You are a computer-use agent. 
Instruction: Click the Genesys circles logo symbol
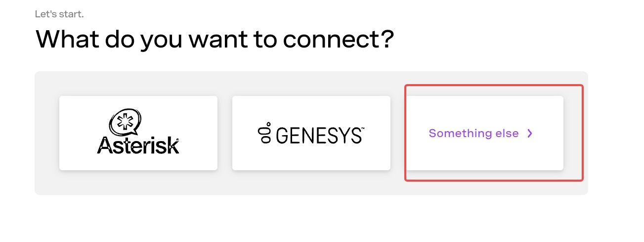(265, 133)
